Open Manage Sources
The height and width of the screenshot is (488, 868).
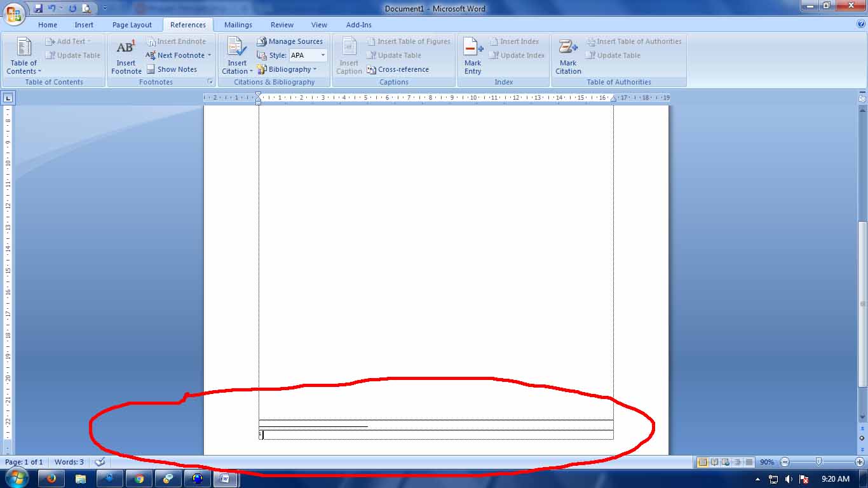click(x=290, y=41)
